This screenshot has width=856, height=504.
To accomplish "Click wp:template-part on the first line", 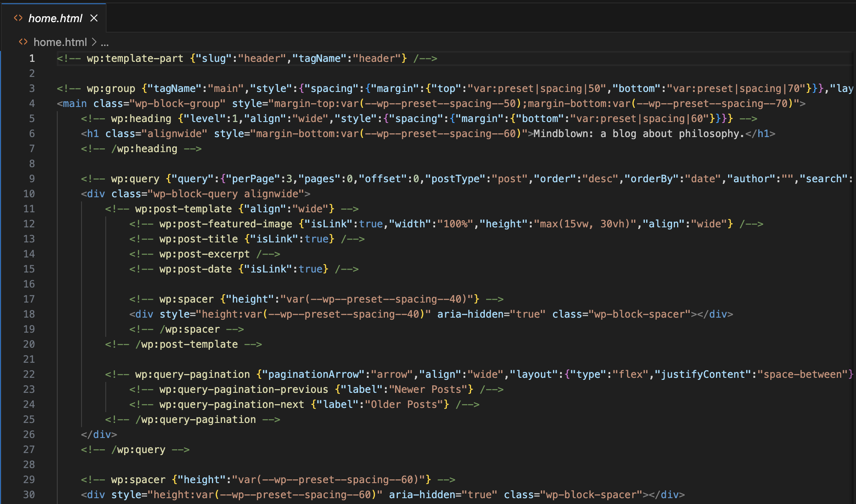I will point(135,59).
